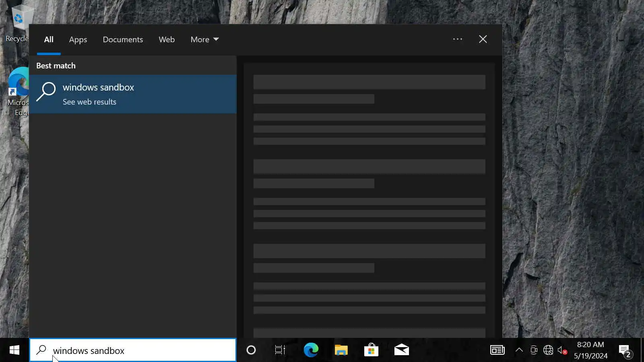Viewport: 644px width, 362px height.
Task: Open File Explorer from the taskbar
Action: click(x=341, y=350)
